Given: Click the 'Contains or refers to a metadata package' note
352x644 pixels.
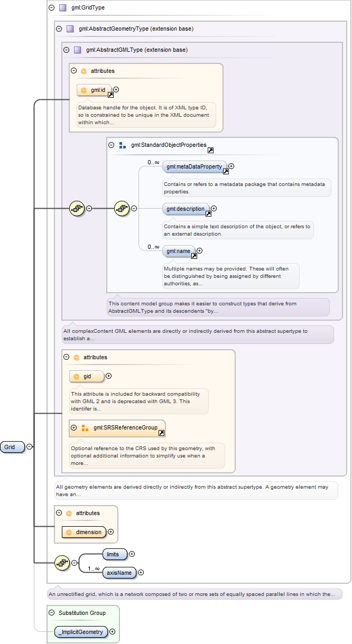Looking at the screenshot, I should 247,188.
